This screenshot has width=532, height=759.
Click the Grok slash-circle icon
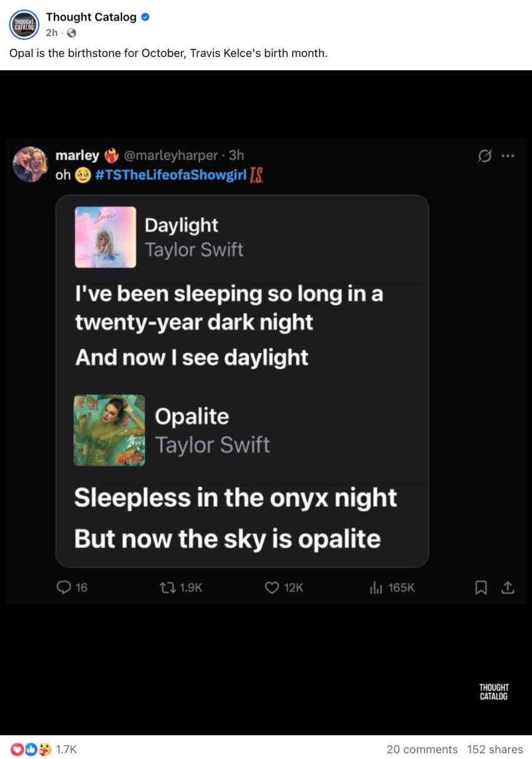point(484,156)
